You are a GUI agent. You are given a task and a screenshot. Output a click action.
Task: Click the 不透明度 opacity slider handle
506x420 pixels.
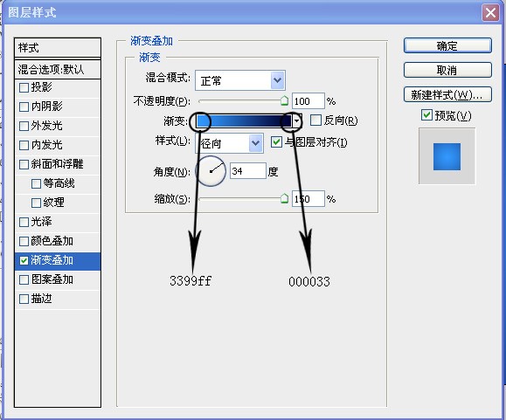tap(284, 100)
